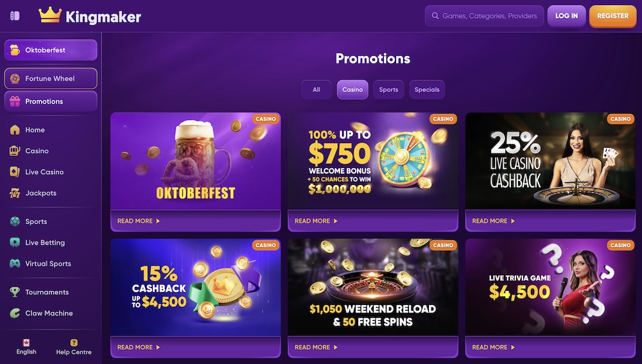This screenshot has height=364, width=642.
Task: Open the Jackpots slot machine icon
Action: pos(15,193)
